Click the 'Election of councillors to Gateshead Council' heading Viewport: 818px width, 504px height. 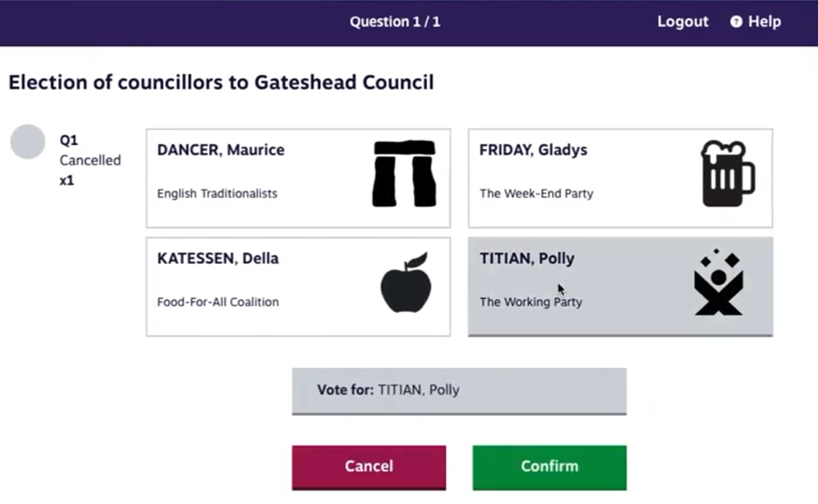pos(221,83)
